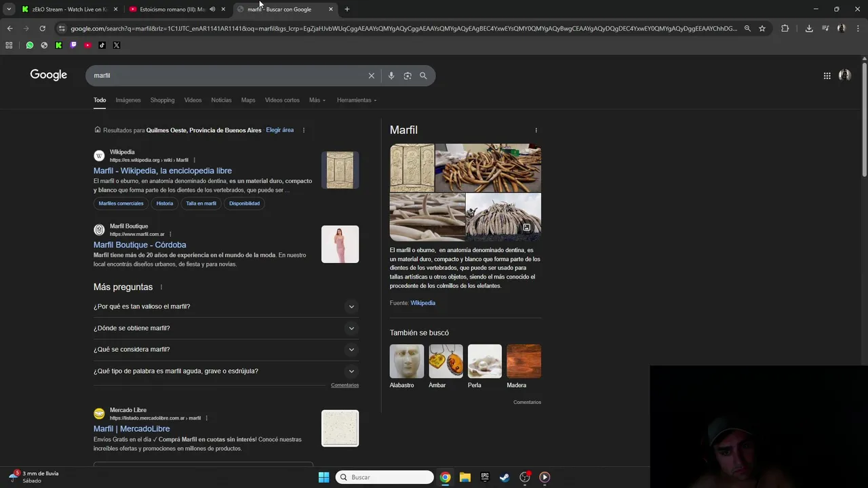Click the 'Disponibilidad' chip
The height and width of the screenshot is (488, 868).
(244, 203)
